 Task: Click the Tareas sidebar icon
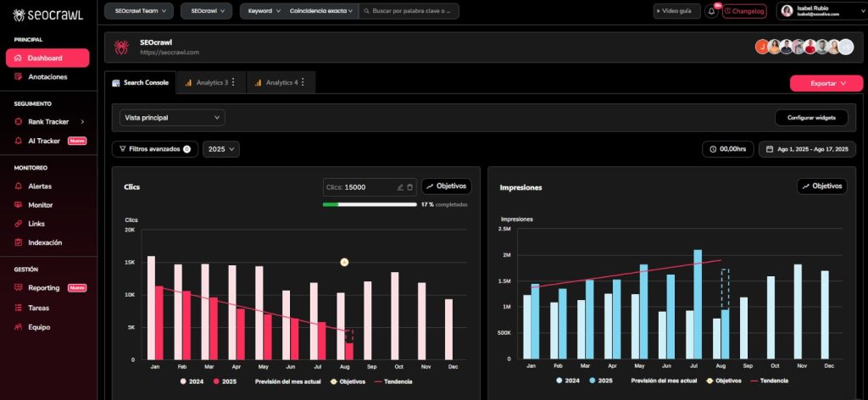coord(19,308)
